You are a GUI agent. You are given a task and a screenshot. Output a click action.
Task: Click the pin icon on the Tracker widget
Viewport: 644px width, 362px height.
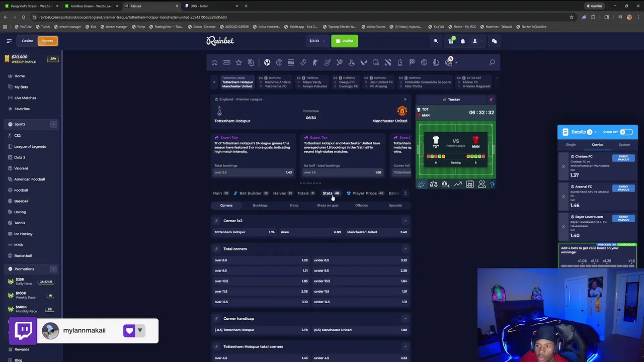(491, 100)
